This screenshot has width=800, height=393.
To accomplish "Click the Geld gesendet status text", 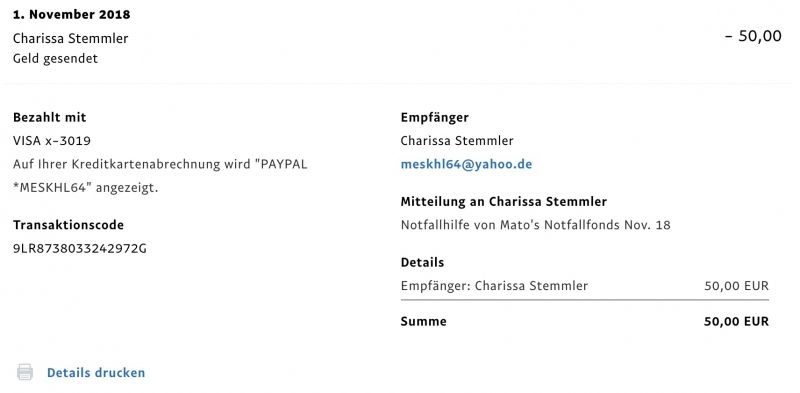I will 55,59.
